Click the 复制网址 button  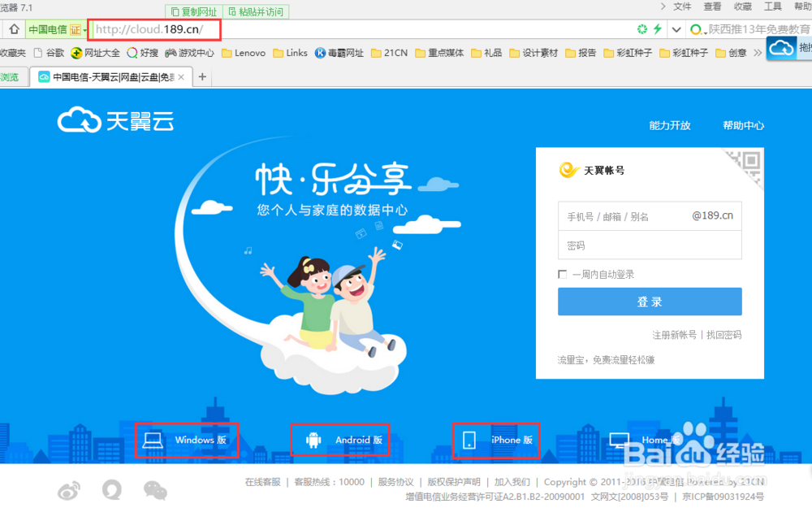click(x=194, y=11)
